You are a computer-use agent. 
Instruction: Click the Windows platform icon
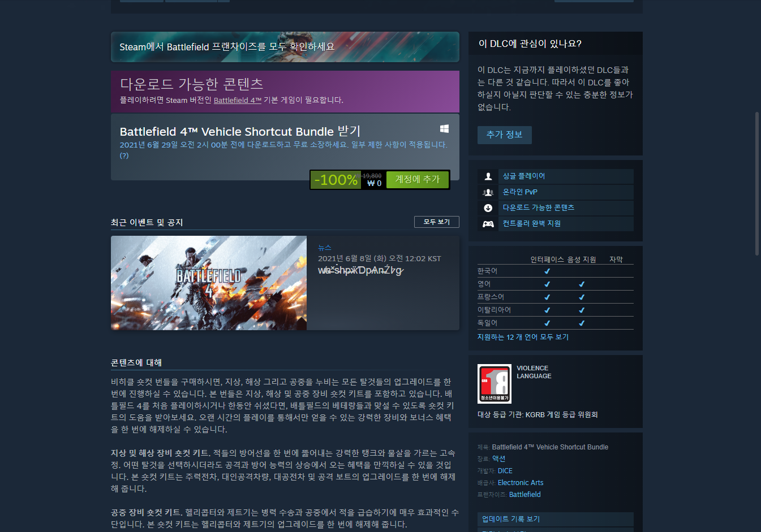(x=444, y=129)
